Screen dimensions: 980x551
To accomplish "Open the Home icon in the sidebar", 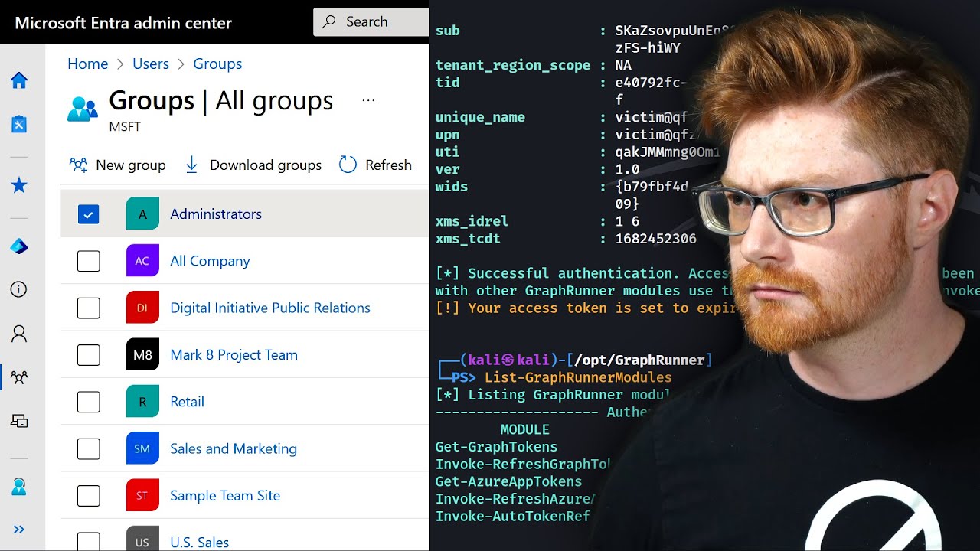I will point(19,80).
